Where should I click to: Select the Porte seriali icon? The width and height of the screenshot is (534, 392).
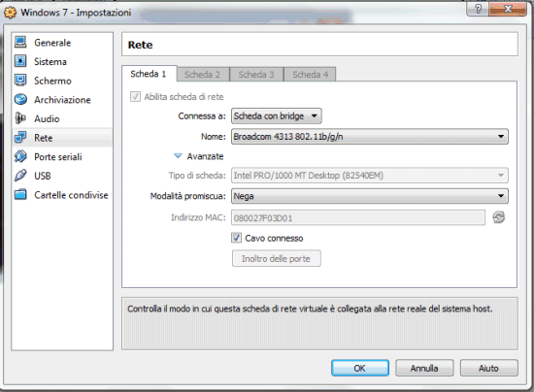[x=20, y=157]
